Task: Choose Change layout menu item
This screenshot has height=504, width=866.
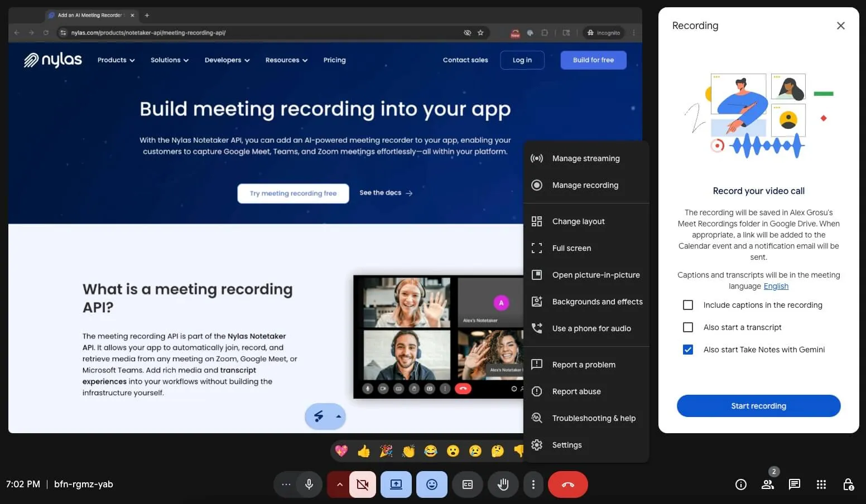Action: (x=586, y=221)
